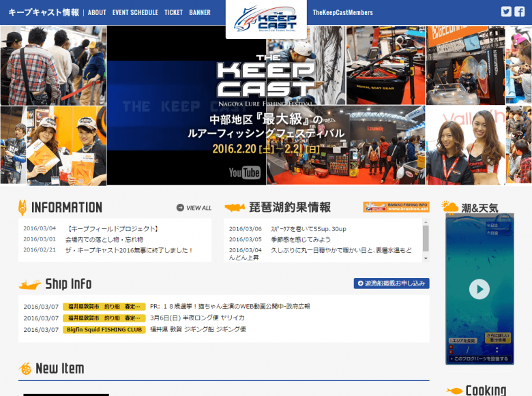Open PR: 18歳選挙 ship info entry
Screen dimensions: 532x396
tap(230, 307)
